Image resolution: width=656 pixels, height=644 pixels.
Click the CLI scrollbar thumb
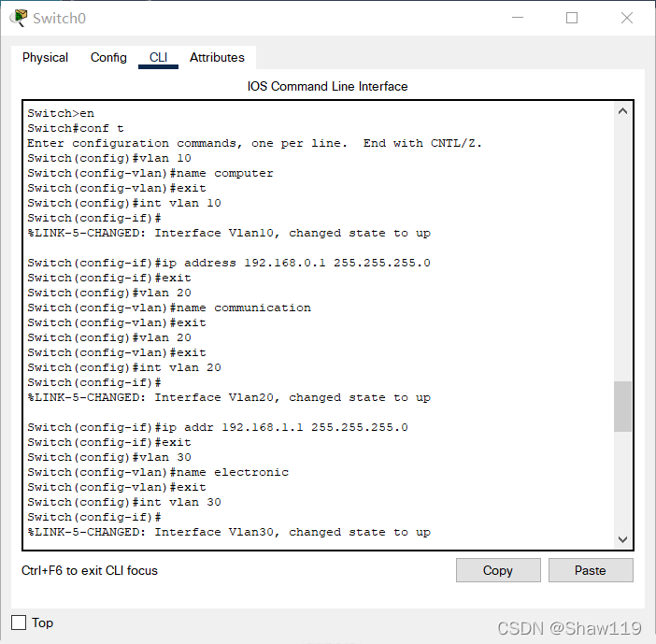pyautogui.click(x=622, y=406)
